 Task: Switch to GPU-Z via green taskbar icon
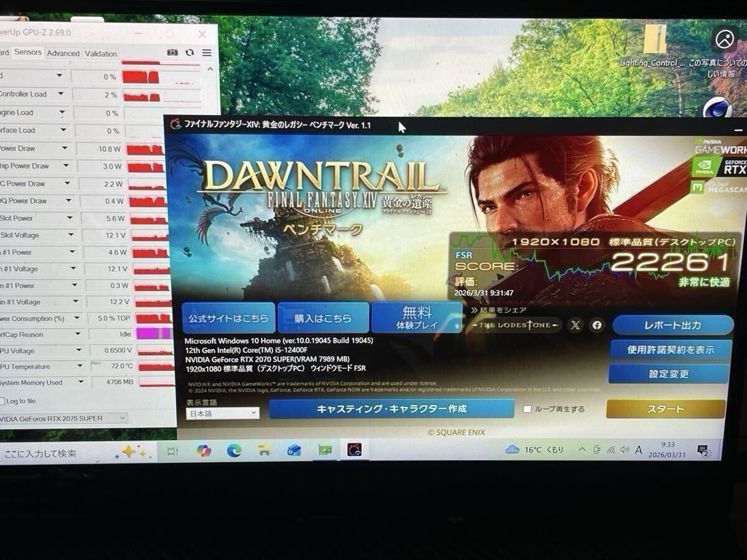(324, 450)
